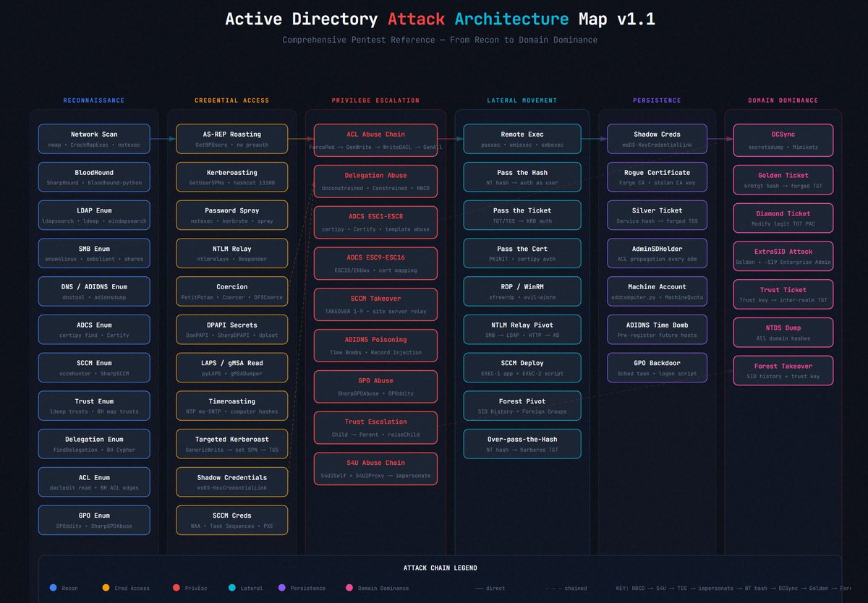Screen dimensions: 868x603
Task: Click the orange Cred Access legend icon
Action: (x=106, y=588)
